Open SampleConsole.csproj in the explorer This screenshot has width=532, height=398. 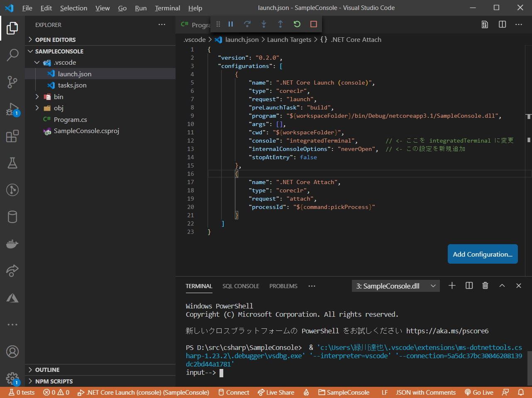click(100, 131)
